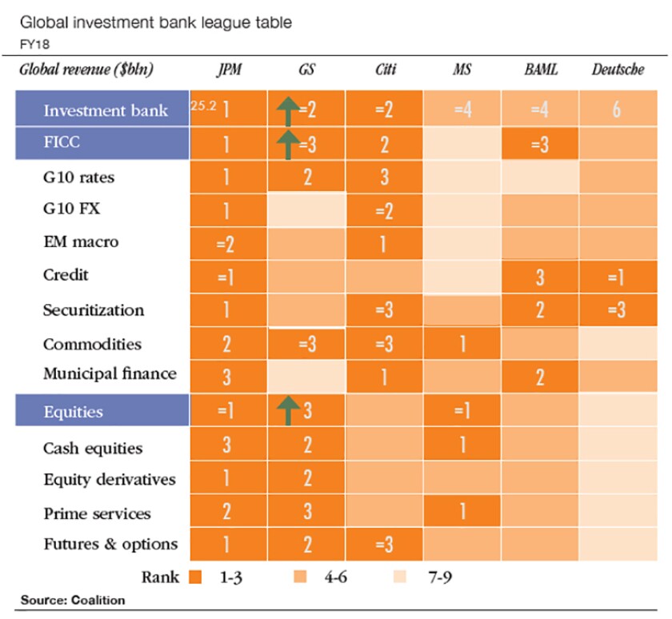Screen dimensions: 672x619
Task: Select the G10 rates row label
Action: (x=79, y=177)
